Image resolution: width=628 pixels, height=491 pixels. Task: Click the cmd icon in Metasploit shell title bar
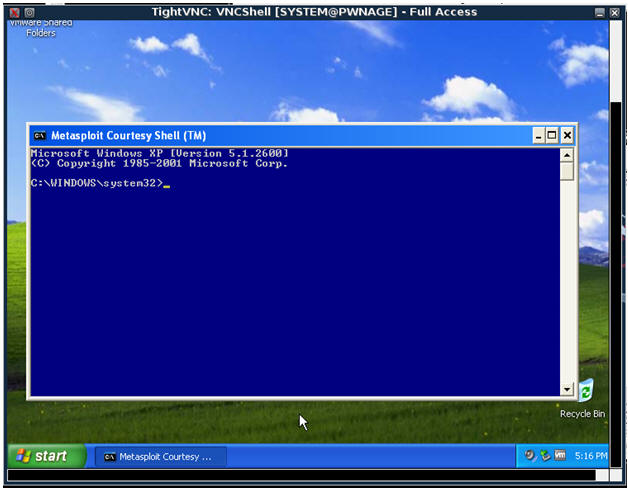pyautogui.click(x=39, y=136)
